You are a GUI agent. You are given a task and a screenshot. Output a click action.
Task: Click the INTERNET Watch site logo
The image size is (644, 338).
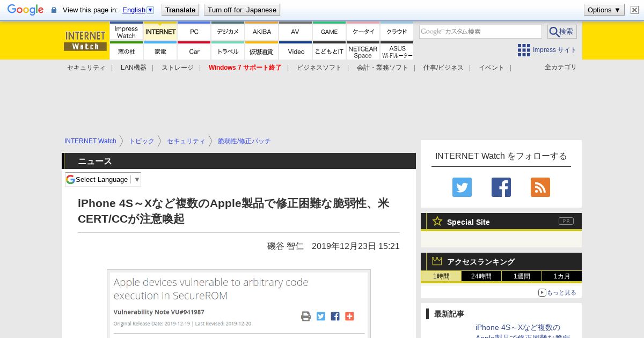pos(85,40)
